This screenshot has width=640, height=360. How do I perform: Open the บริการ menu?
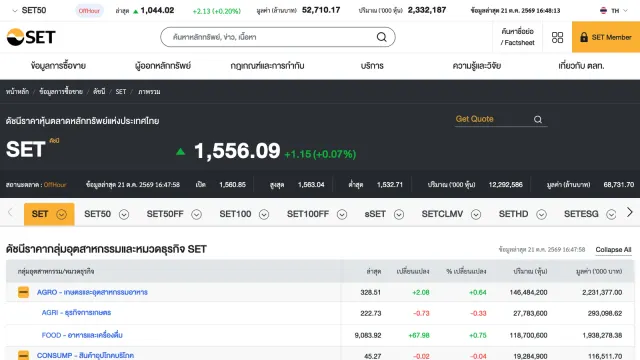(x=372, y=66)
